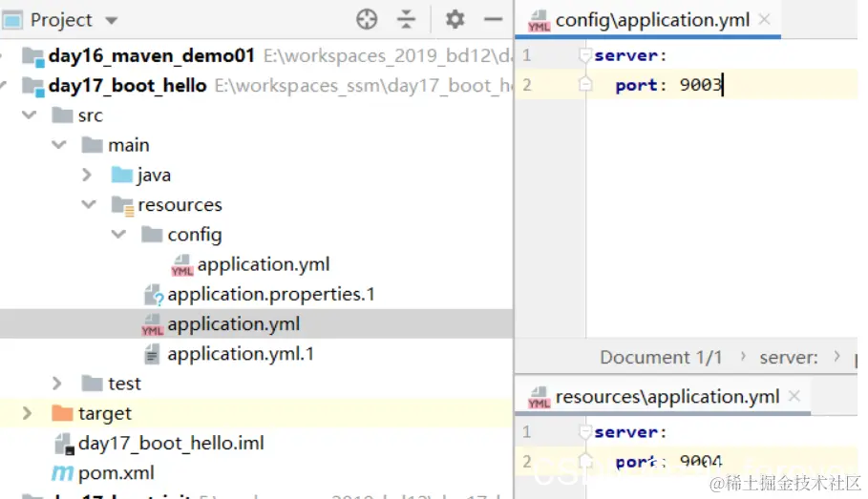The image size is (868, 499).
Task: Click the server key in top editor
Action: tap(625, 55)
